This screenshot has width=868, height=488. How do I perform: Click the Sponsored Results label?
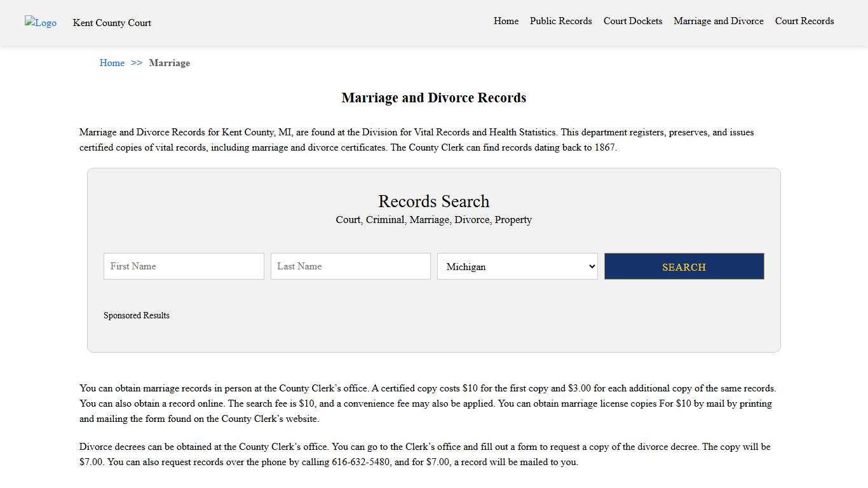[136, 315]
